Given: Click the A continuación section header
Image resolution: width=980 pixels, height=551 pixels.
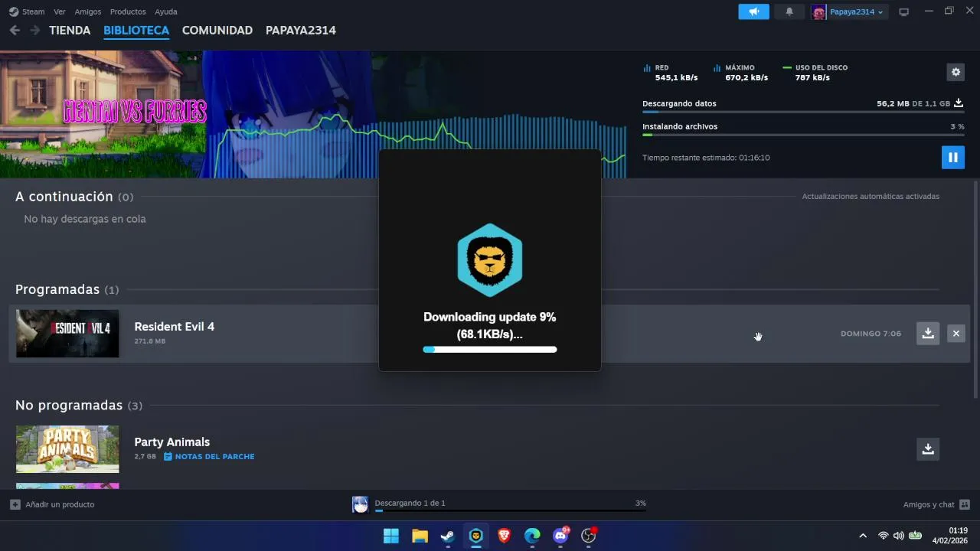Looking at the screenshot, I should click(74, 197).
